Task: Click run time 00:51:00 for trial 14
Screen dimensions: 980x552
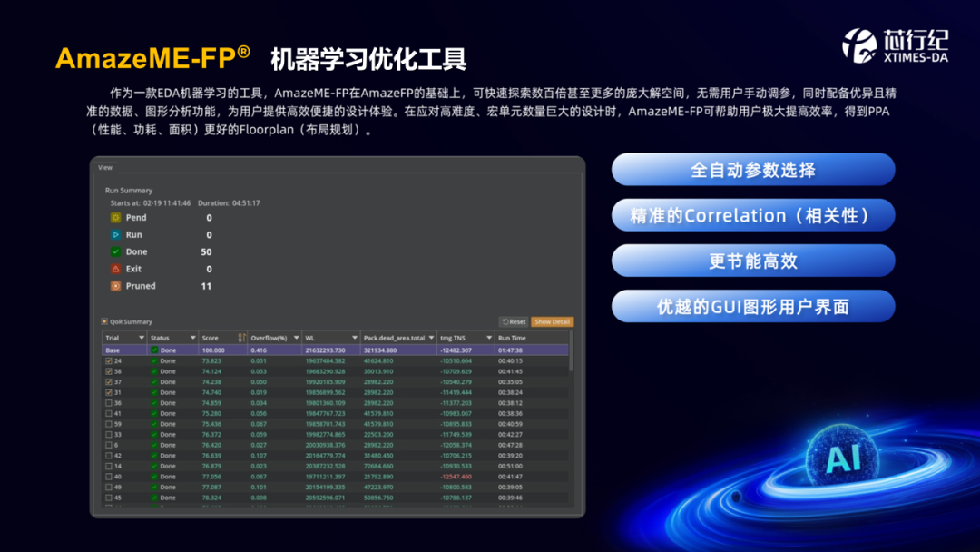Action: (510, 466)
